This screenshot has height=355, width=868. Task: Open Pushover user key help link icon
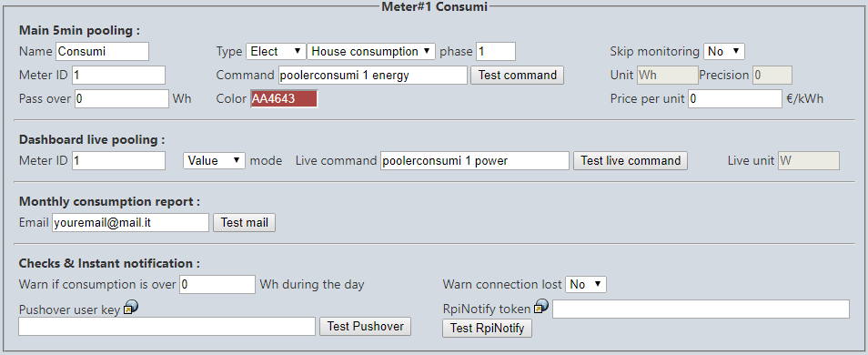[x=131, y=308]
